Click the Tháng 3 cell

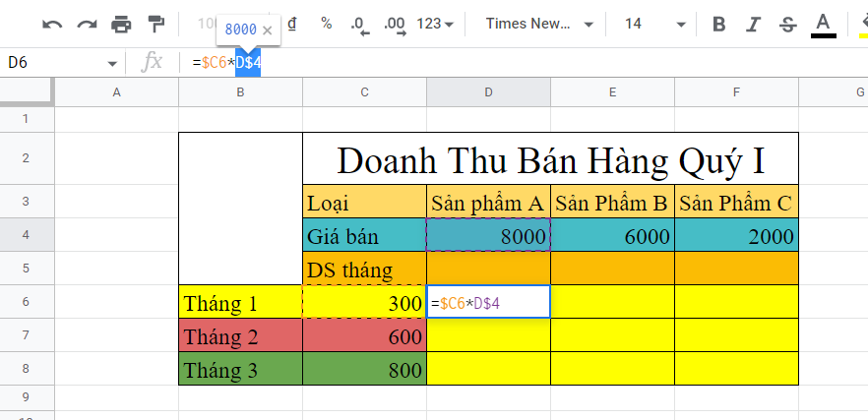(240, 369)
